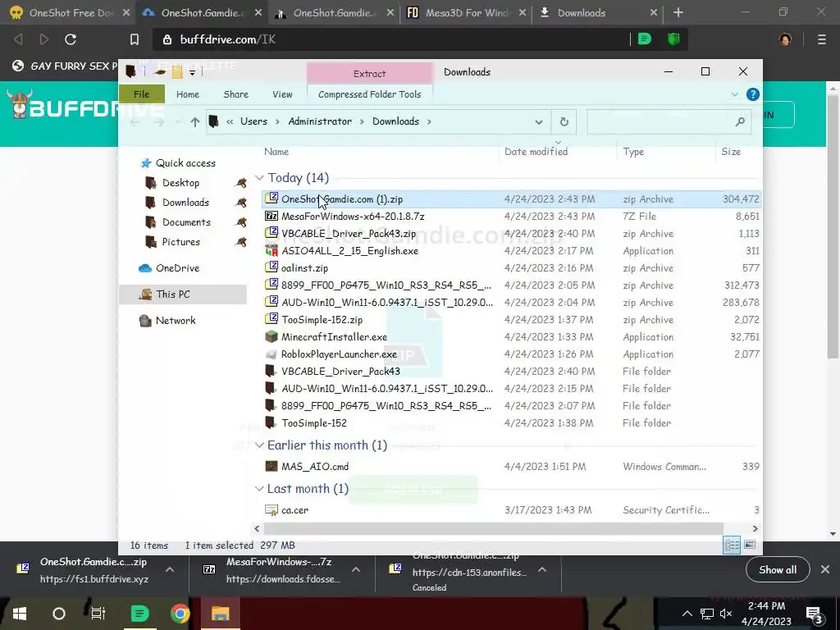Open Desktop in Quick access
This screenshot has height=630, width=840.
(x=180, y=183)
